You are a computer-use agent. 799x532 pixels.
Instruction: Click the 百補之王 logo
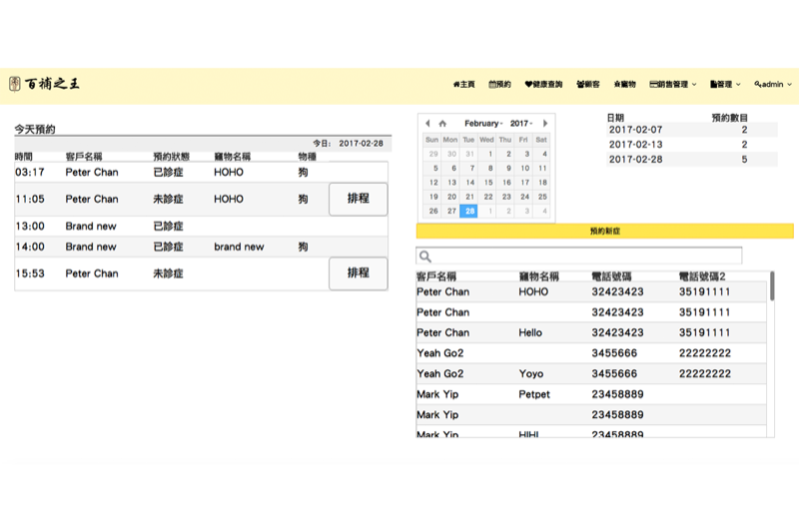point(44,84)
